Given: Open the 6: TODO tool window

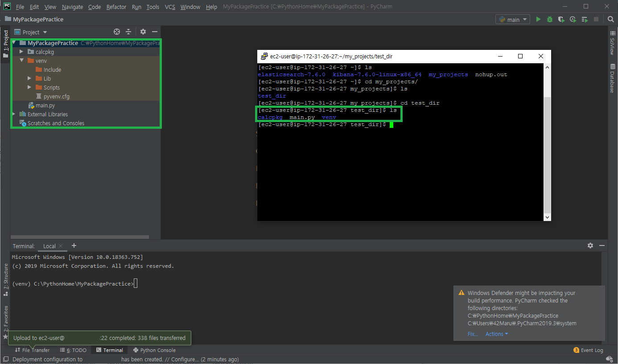Looking at the screenshot, I should point(73,350).
